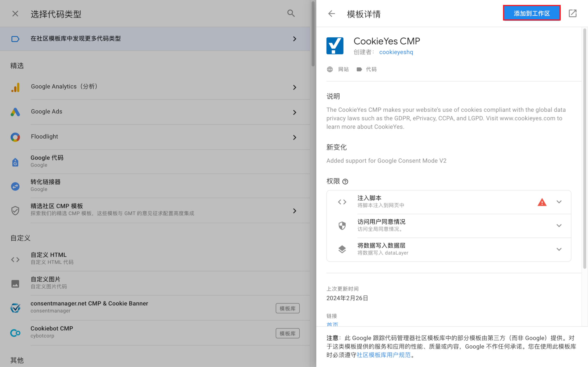Click the tag list vertical scrollbar

313,34
